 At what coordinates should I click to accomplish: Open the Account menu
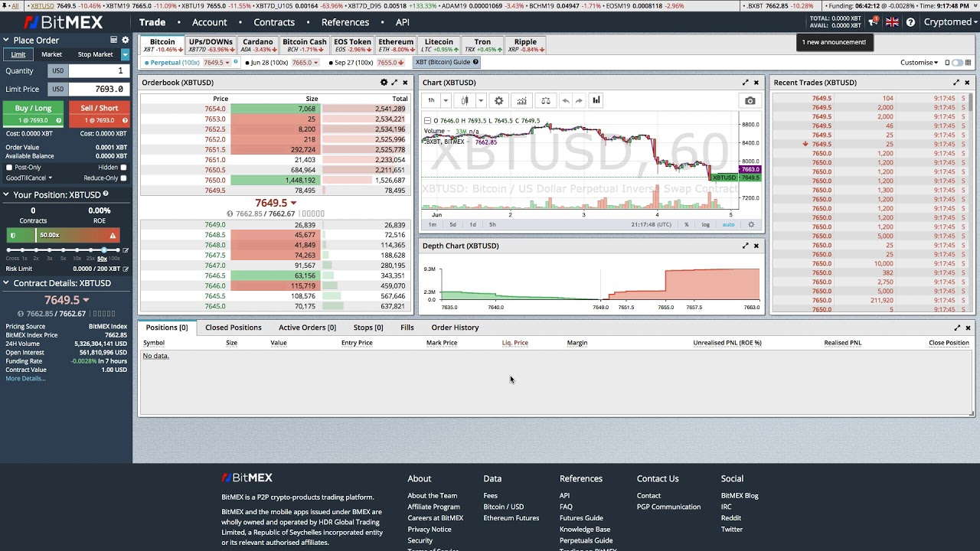click(x=209, y=22)
